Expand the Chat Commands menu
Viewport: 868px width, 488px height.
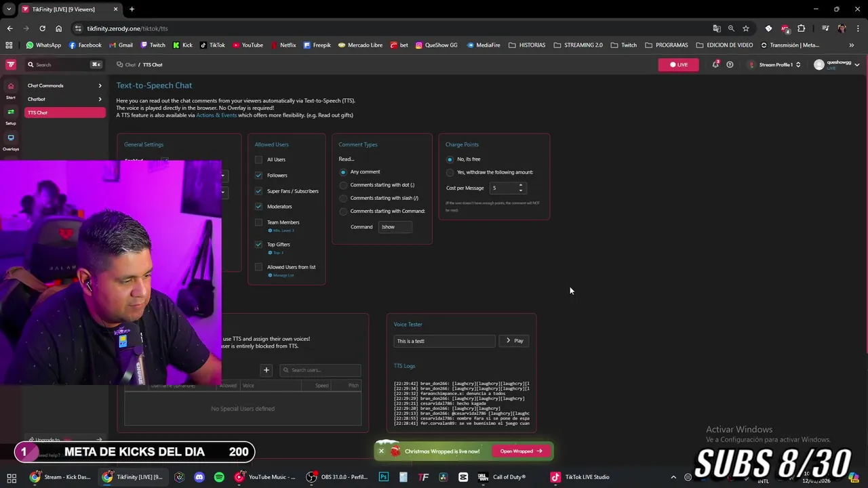coord(64,85)
